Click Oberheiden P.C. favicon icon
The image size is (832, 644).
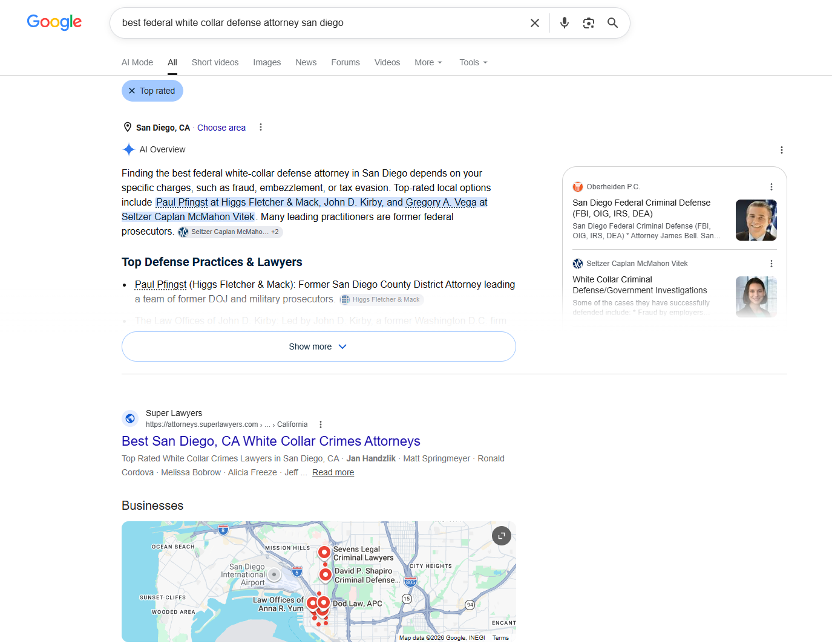[x=578, y=187]
